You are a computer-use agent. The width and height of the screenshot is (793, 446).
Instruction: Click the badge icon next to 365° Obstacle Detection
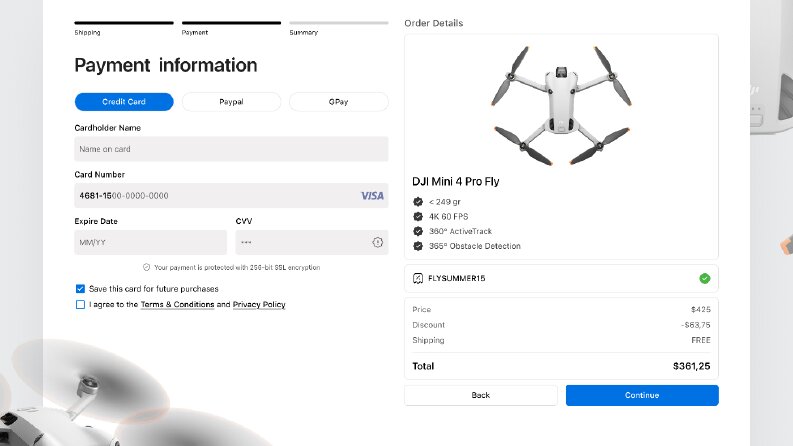pyautogui.click(x=418, y=246)
